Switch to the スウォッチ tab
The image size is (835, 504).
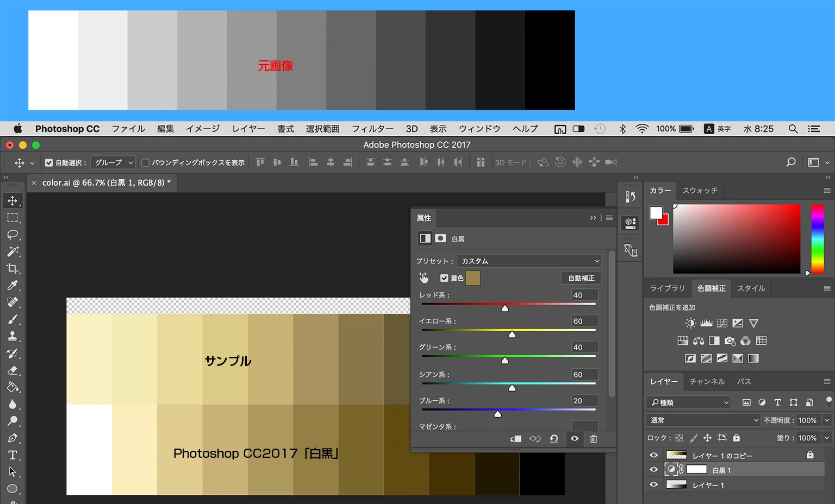[700, 191]
